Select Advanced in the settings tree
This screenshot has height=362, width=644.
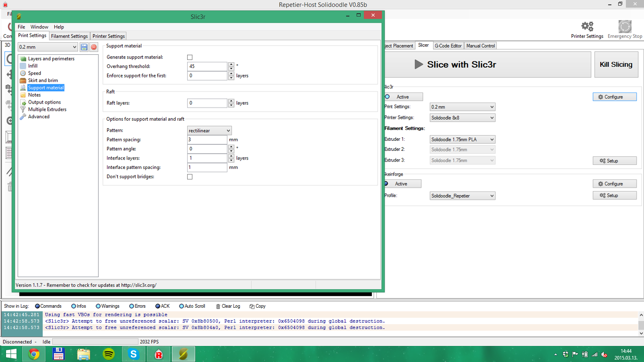[x=39, y=117]
